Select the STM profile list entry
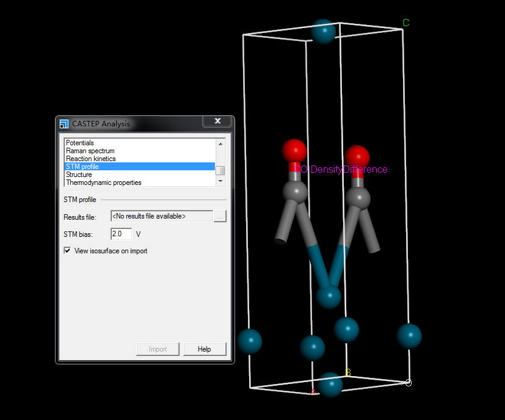 pyautogui.click(x=140, y=167)
